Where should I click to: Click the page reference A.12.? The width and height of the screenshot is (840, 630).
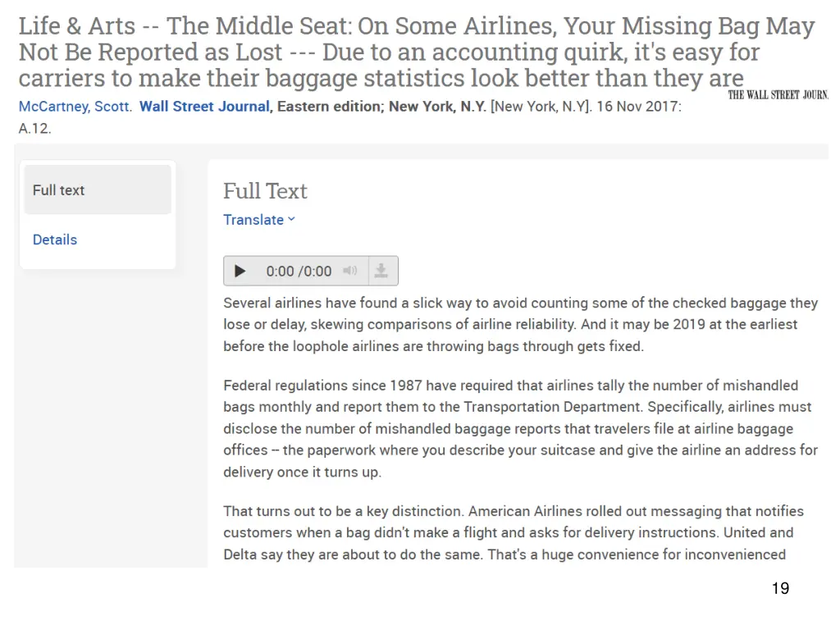pos(34,129)
